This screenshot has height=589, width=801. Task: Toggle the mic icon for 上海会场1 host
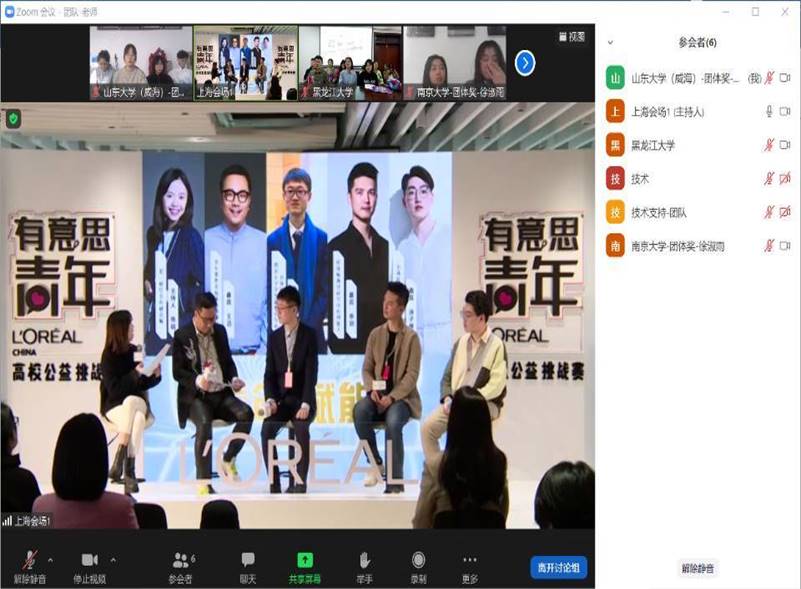tap(769, 111)
